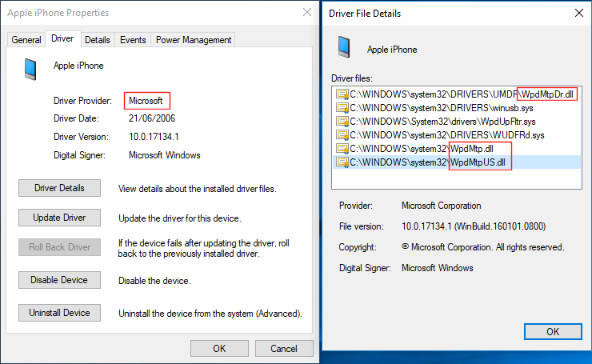Click the file icon beside WpdMtpDr.dll
Viewport: 592px width, 364px height.
tap(342, 94)
